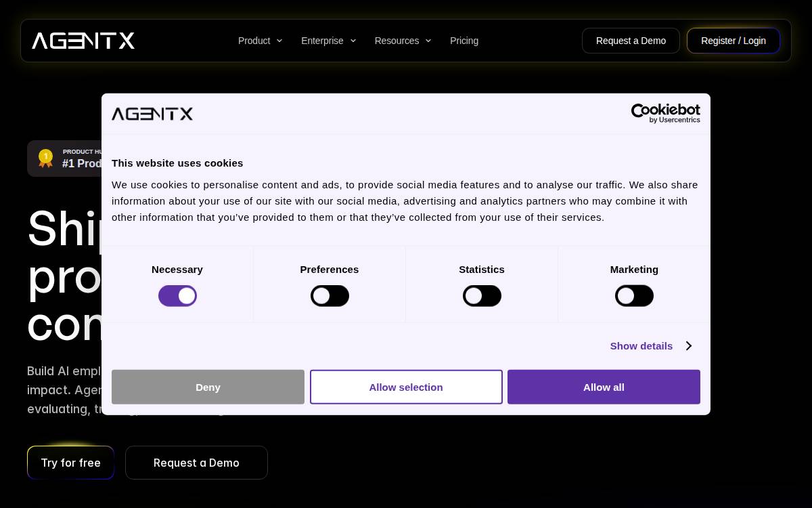Viewport: 812px width, 508px height.
Task: Toggle the Necessary cookies switch
Action: pyautogui.click(x=177, y=296)
